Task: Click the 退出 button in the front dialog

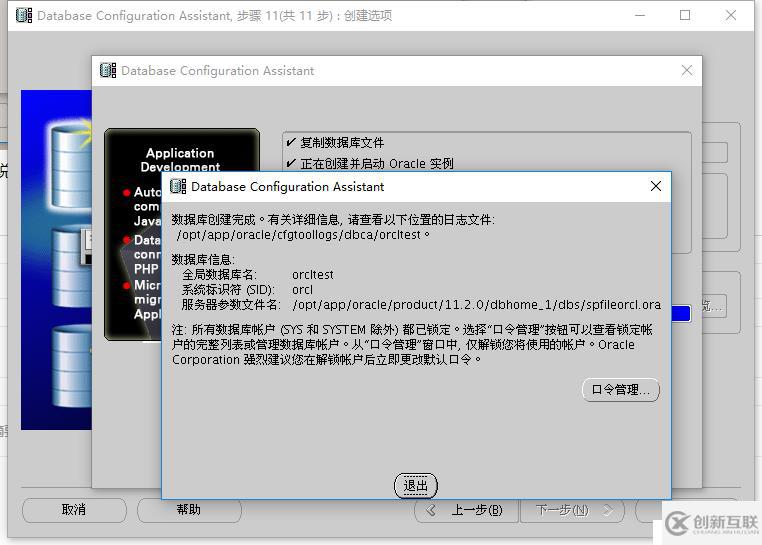Action: click(x=416, y=485)
